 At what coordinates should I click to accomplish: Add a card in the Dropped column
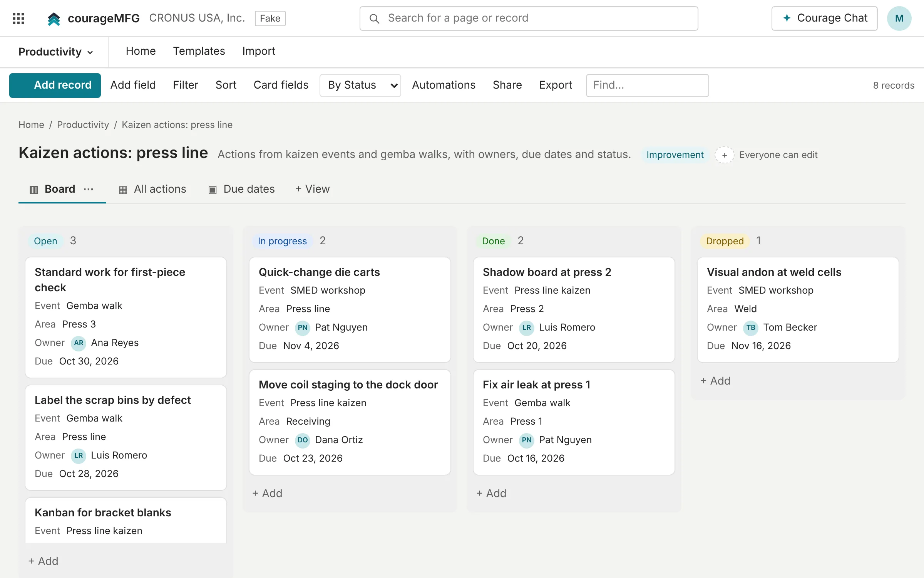pyautogui.click(x=715, y=381)
